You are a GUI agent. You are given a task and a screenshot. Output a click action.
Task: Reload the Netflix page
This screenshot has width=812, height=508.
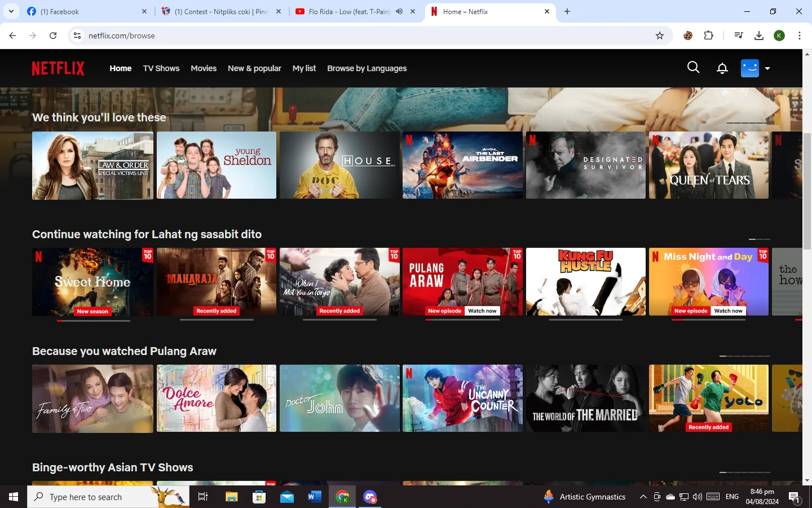[x=53, y=36]
